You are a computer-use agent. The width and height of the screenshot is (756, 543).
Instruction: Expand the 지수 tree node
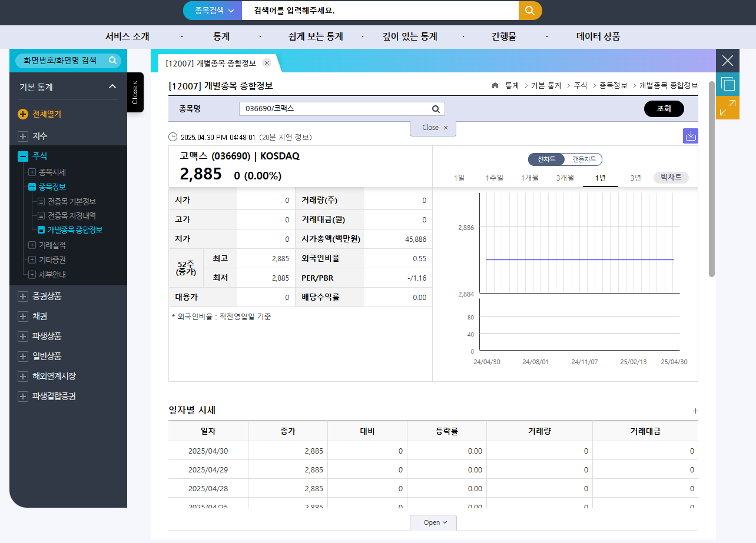[x=23, y=136]
